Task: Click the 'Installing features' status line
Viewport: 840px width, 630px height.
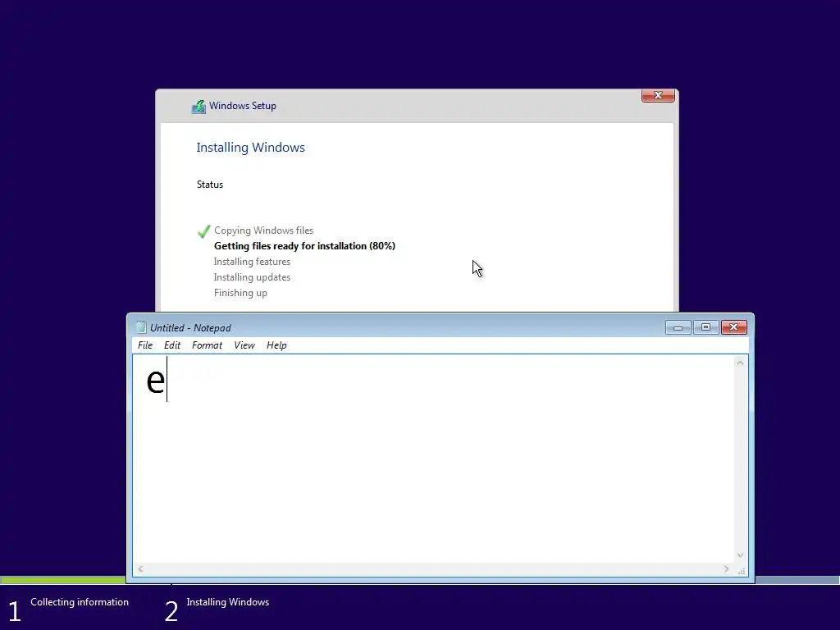Action: [252, 262]
